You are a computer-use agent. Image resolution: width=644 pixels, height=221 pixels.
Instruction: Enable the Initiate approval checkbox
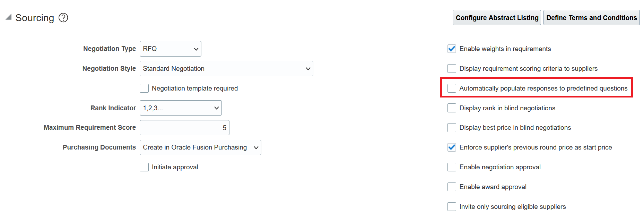144,167
